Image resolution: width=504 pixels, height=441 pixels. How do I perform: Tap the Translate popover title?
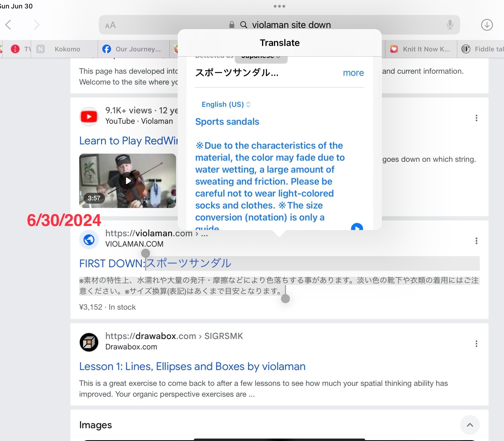coord(279,43)
